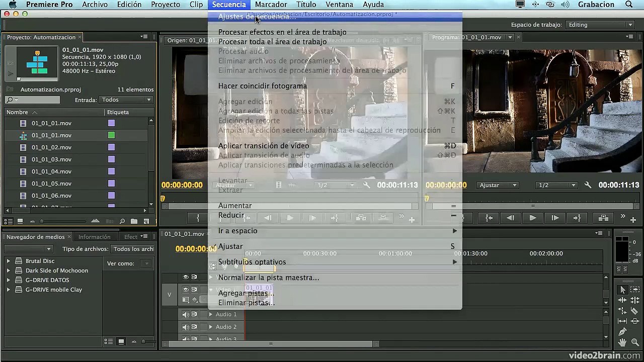Open the Marcador menu

(x=271, y=5)
